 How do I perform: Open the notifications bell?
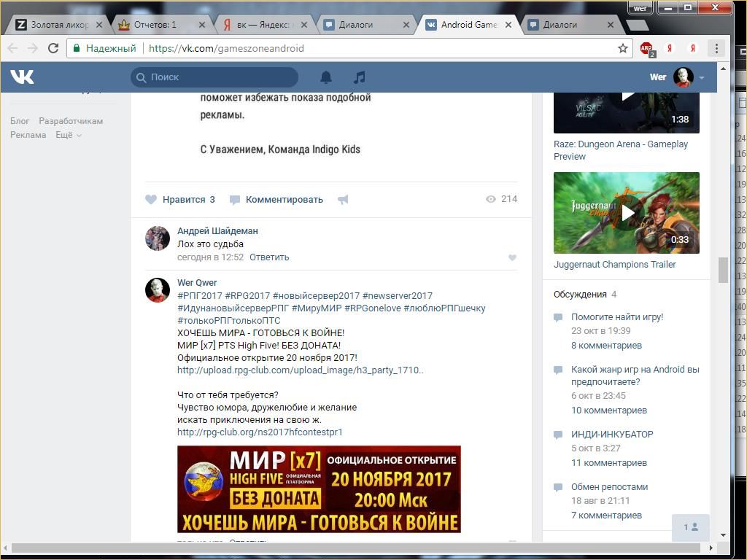(326, 77)
